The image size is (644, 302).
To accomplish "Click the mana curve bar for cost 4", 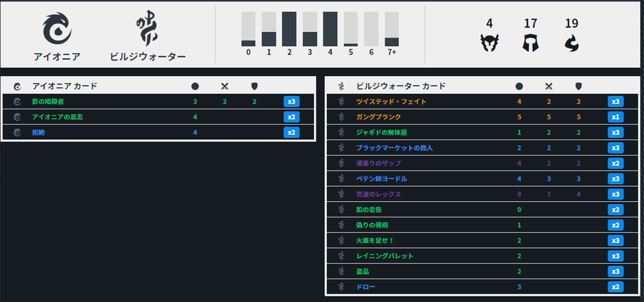I will 331,28.
